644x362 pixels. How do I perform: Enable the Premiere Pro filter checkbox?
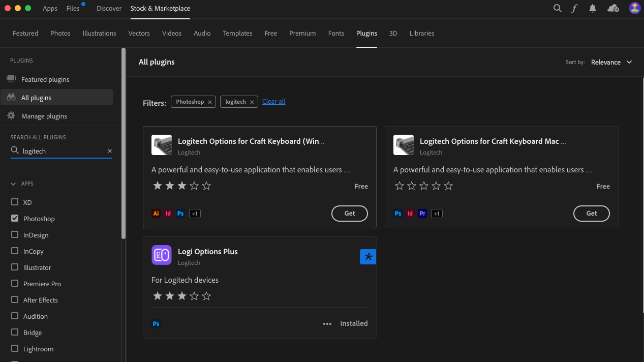point(14,283)
